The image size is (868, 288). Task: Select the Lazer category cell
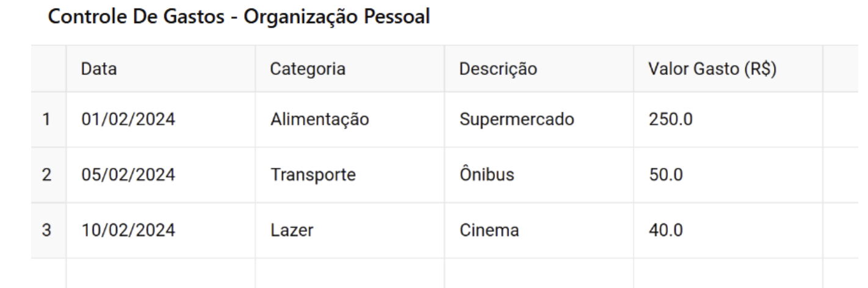(350, 231)
